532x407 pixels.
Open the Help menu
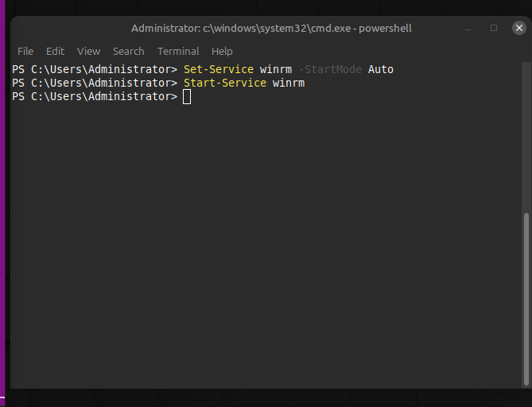coord(222,51)
